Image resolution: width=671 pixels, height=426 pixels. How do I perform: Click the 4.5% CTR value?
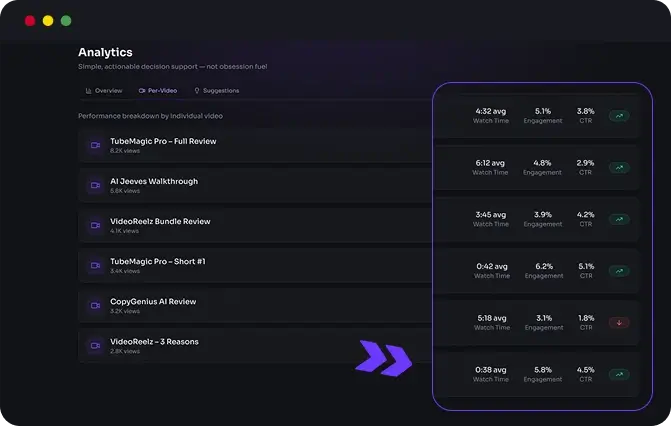pos(585,370)
